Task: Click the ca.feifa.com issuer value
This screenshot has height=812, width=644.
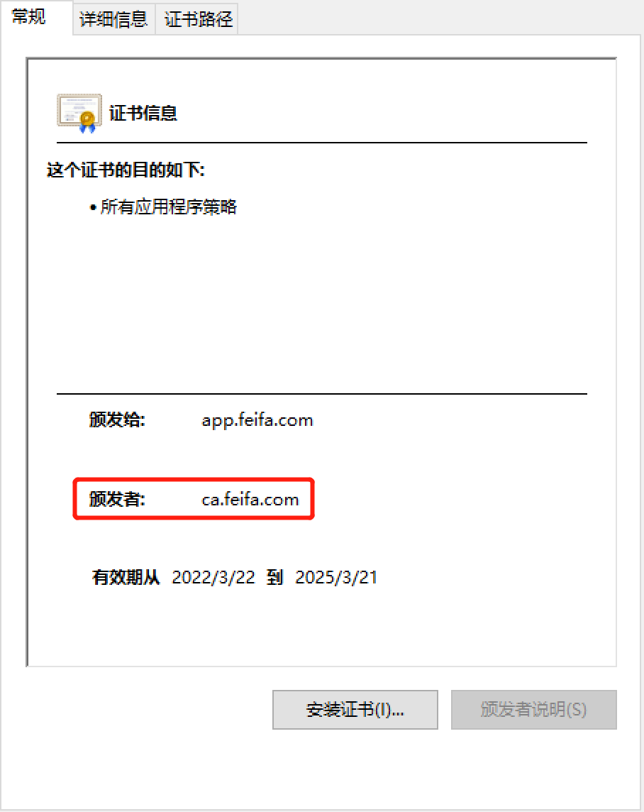Action: pyautogui.click(x=250, y=499)
